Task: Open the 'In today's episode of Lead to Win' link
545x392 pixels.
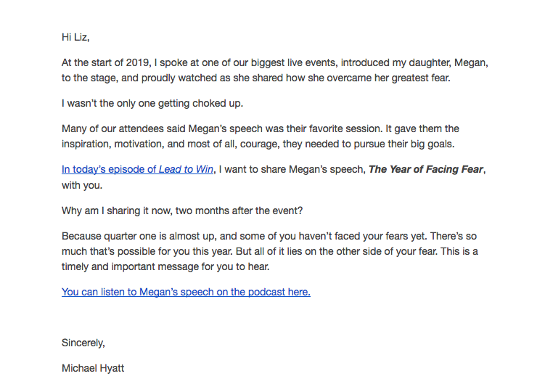Action: [x=137, y=169]
